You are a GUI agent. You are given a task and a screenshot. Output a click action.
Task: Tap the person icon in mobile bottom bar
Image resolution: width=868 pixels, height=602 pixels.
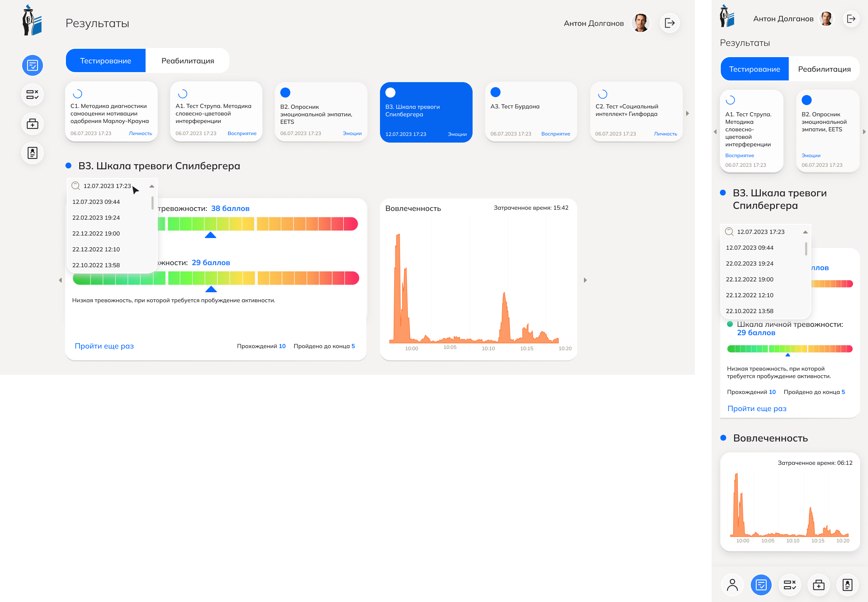click(x=732, y=585)
